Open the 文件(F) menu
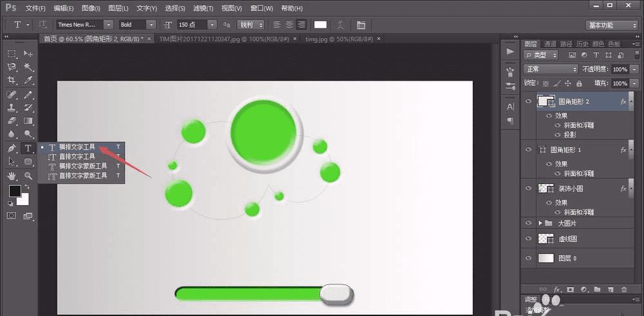The width and height of the screenshot is (644, 316). (x=35, y=8)
